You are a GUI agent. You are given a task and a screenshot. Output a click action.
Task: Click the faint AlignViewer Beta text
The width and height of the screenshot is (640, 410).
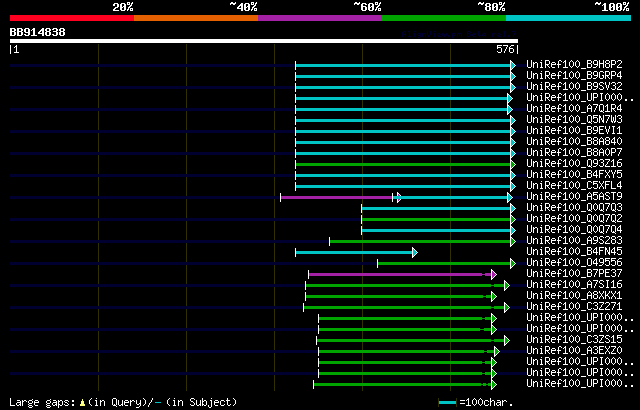coord(458,34)
